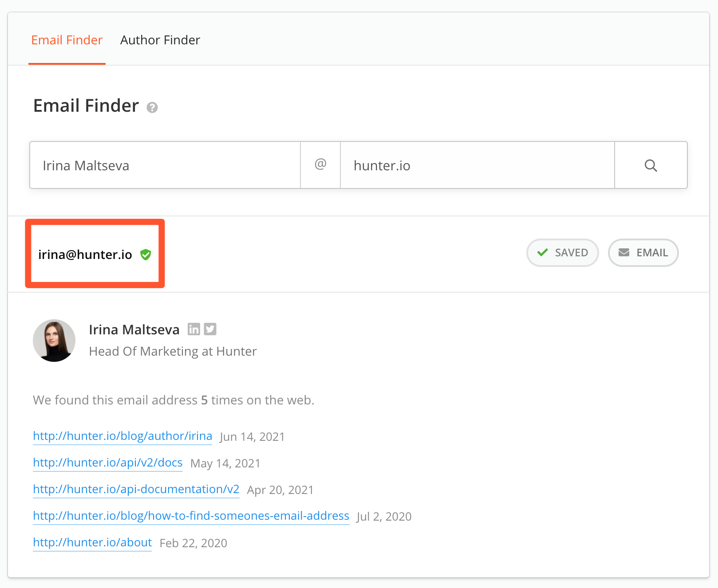Viewport: 718px width, 588px height.
Task: Open the hunter.io/blog/author/irina link
Action: pyautogui.click(x=122, y=436)
